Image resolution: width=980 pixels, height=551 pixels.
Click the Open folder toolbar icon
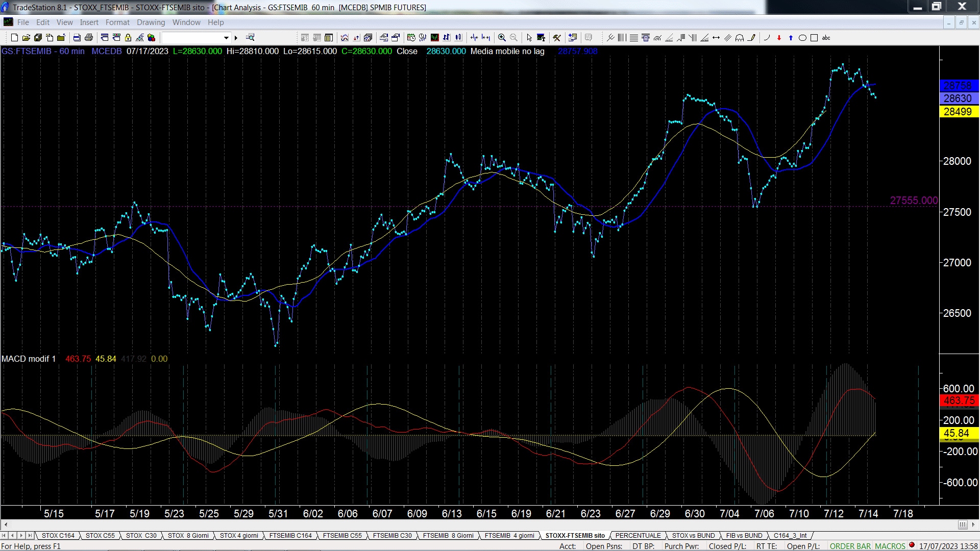(x=26, y=38)
